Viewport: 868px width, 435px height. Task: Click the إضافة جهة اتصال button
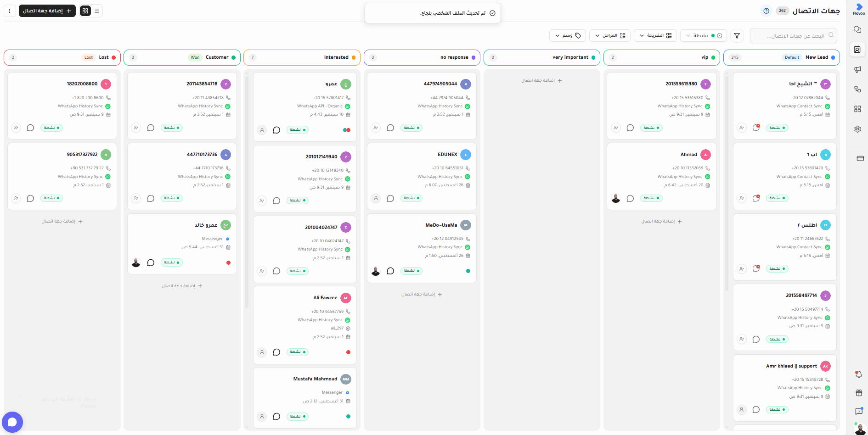click(47, 11)
